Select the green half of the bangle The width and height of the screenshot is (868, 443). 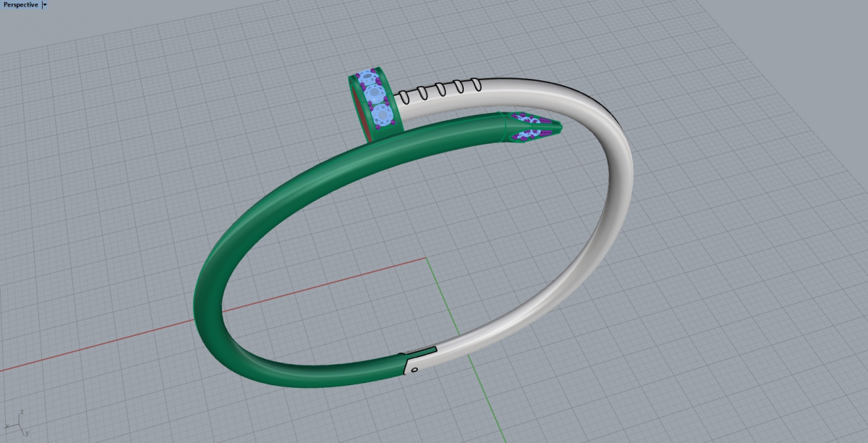tap(210, 286)
